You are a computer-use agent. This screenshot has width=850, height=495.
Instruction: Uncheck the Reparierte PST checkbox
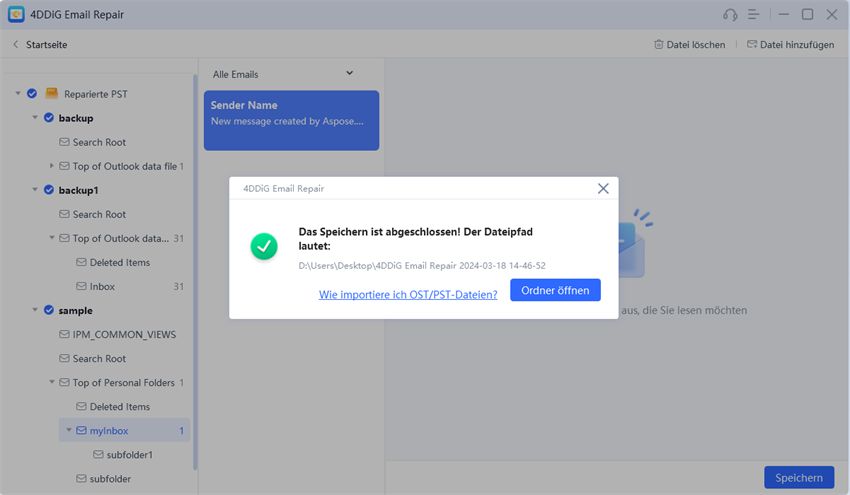[32, 94]
